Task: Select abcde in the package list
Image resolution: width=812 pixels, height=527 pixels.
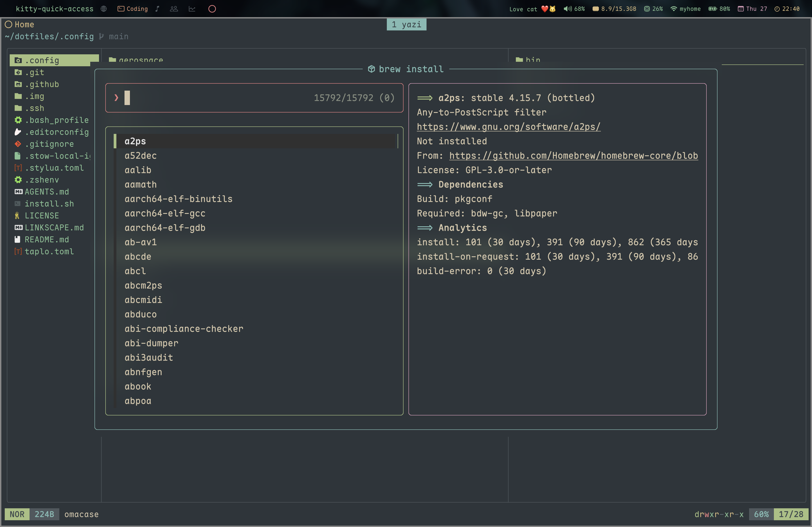Action: [x=138, y=257]
